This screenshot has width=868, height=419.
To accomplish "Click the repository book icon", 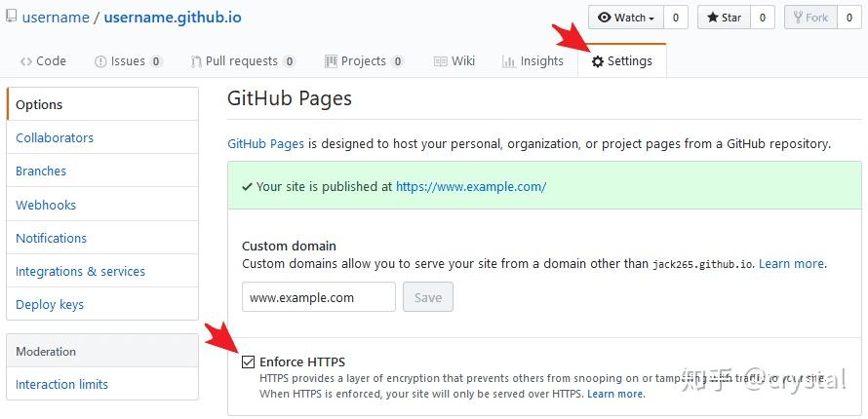I will [11, 16].
